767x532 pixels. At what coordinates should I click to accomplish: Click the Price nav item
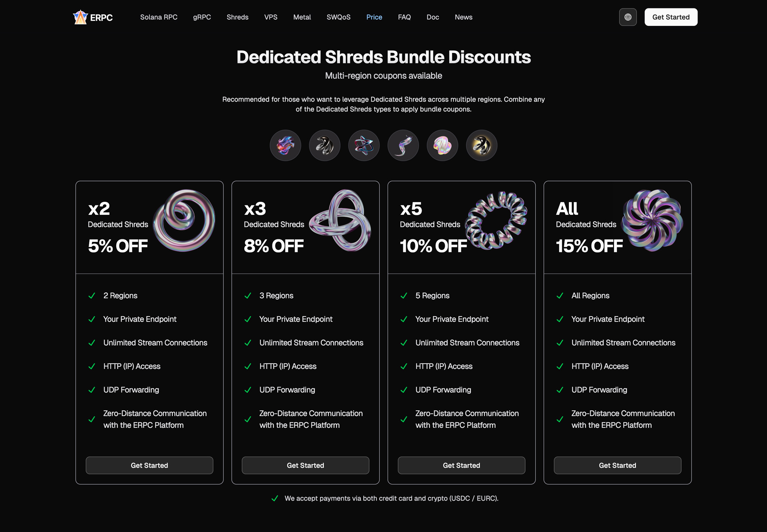tap(374, 17)
